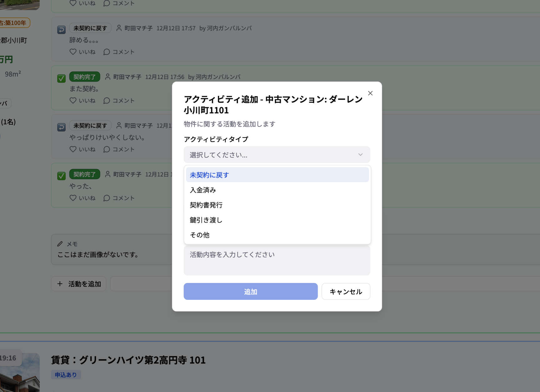Viewport: 540px width, 392px height.
Task: Click the person icon next to 町田マチ子
Action: click(x=119, y=28)
